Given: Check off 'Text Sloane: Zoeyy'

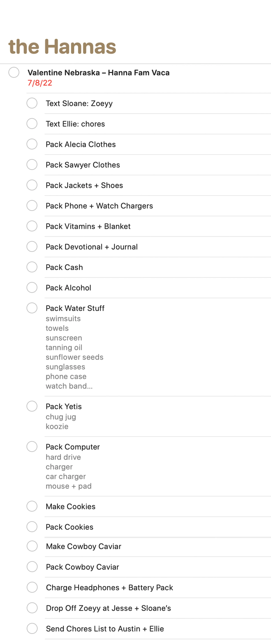Looking at the screenshot, I should [32, 103].
